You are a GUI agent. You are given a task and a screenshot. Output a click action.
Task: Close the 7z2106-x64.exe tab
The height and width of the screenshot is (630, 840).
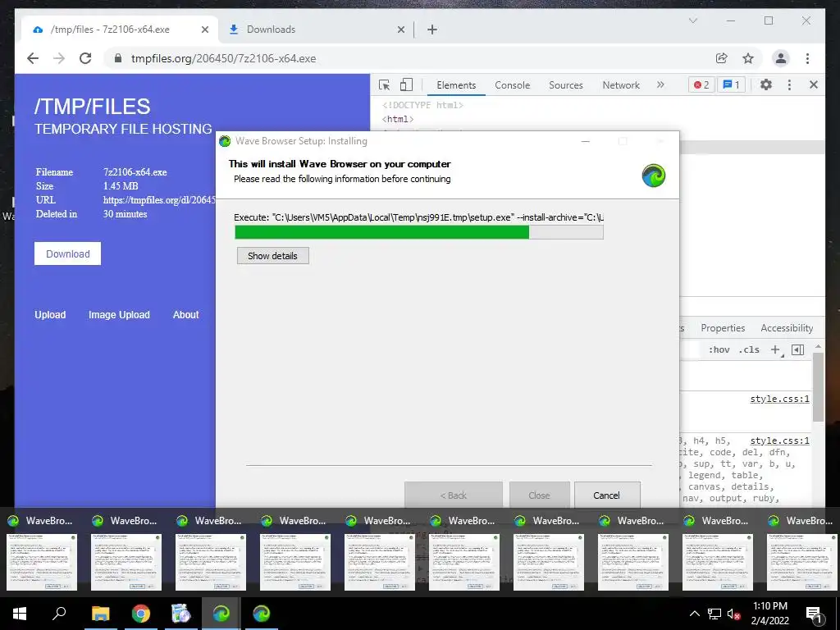(204, 30)
